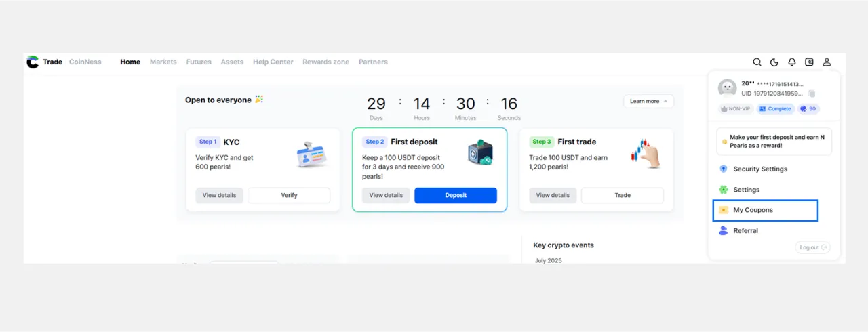Image resolution: width=868 pixels, height=332 pixels.
Task: Select My Coupons in account menu
Action: [x=753, y=211]
